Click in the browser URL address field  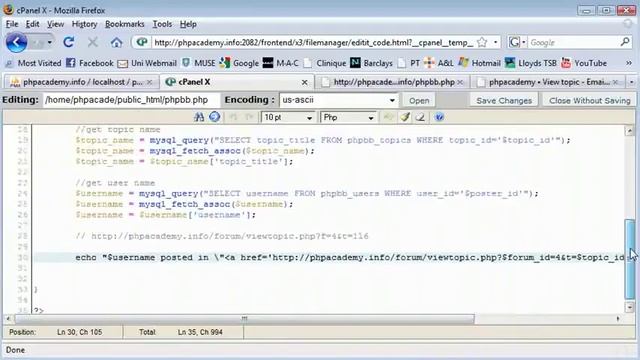tap(313, 42)
